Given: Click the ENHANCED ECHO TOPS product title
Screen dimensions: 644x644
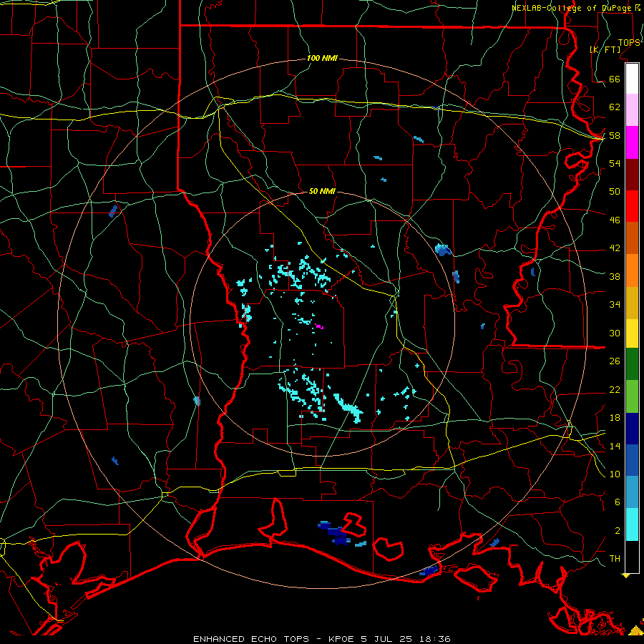Looking at the screenshot, I should [251, 639].
